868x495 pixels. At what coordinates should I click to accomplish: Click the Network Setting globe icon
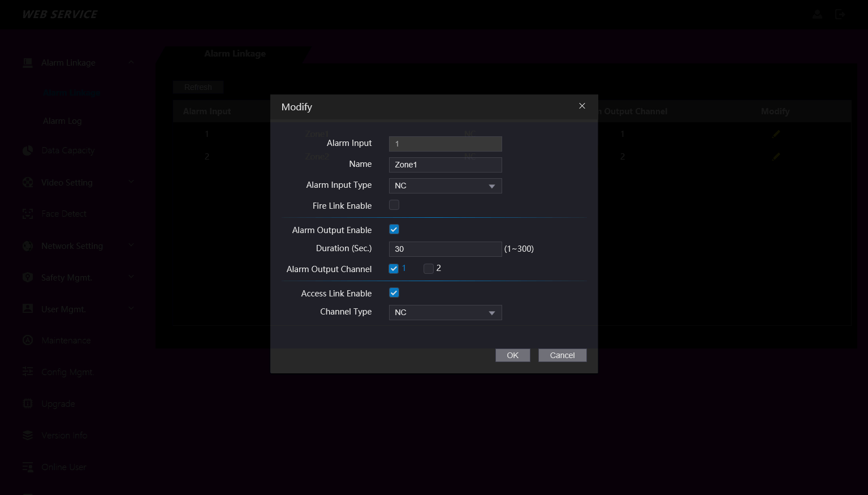point(28,246)
